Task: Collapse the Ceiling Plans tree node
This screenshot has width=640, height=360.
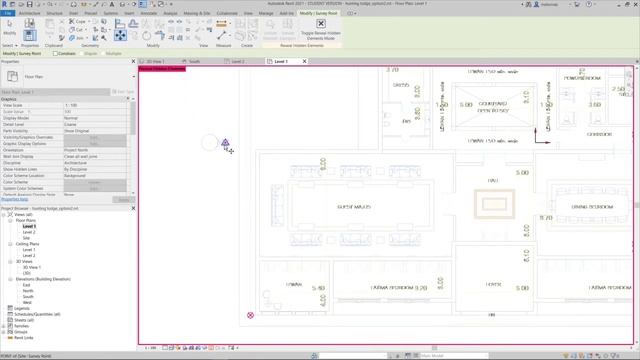Action: pos(10,244)
